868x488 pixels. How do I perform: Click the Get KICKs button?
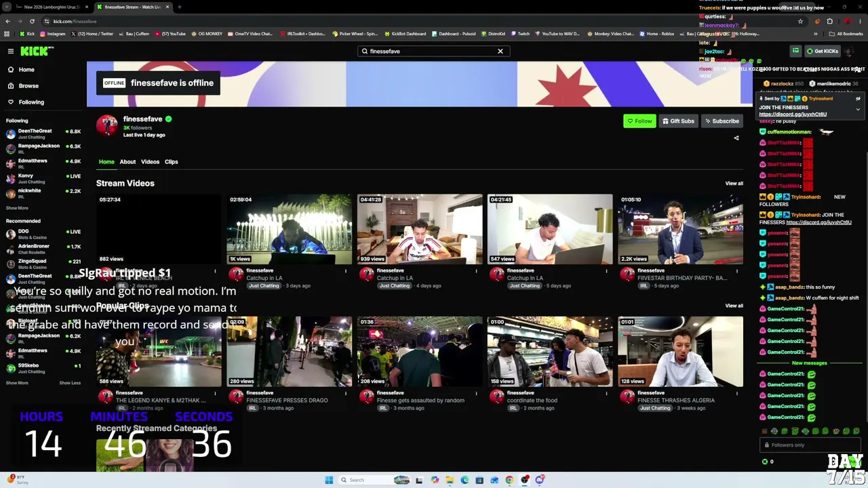(823, 51)
